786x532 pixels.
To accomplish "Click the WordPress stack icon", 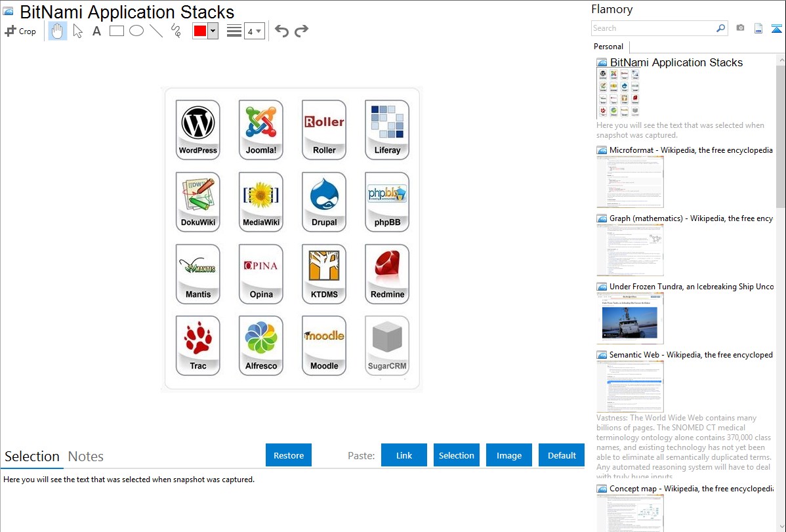I will tap(198, 129).
